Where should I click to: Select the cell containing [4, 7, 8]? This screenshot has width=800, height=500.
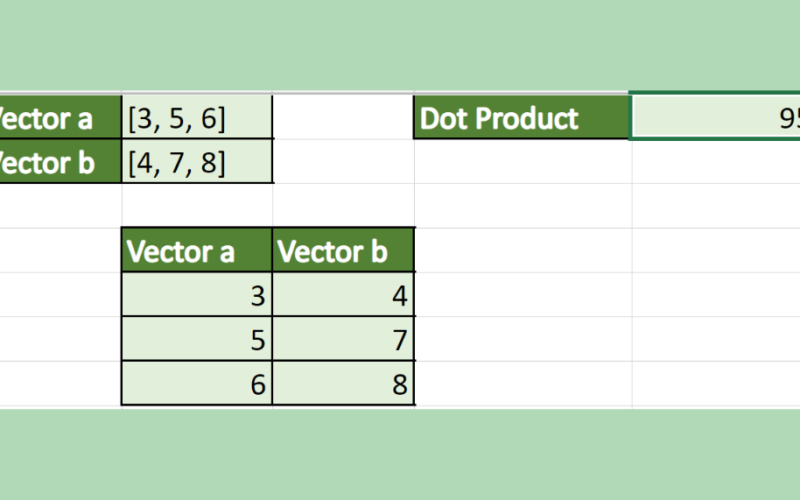pos(197,162)
